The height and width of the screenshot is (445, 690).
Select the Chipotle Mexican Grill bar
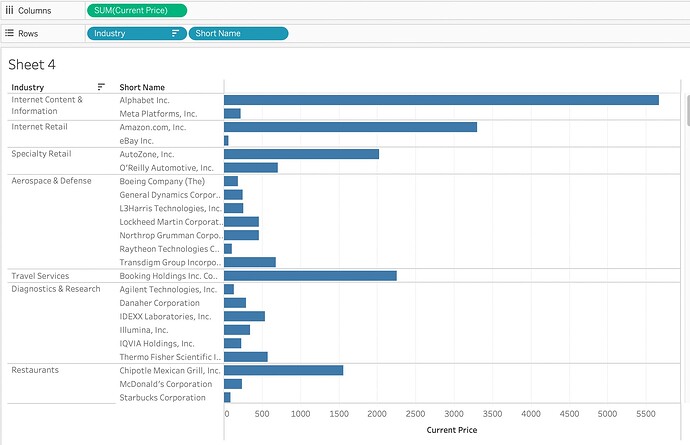283,370
